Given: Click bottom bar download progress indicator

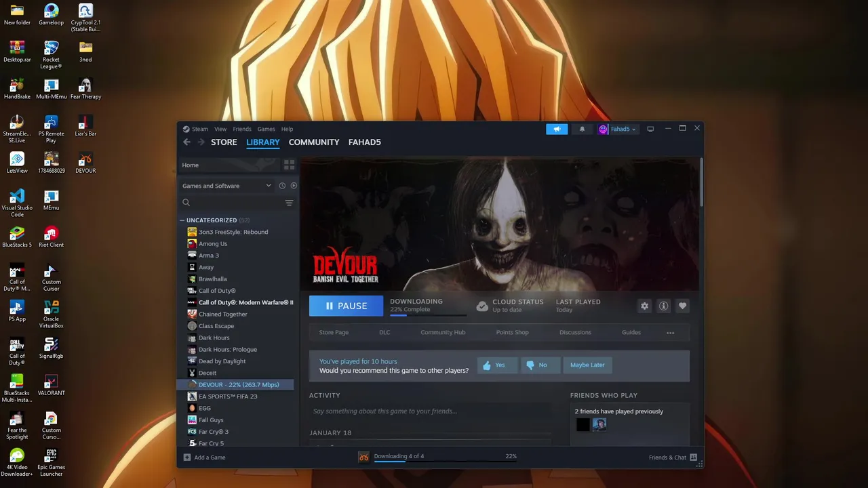Looking at the screenshot, I should (x=445, y=461).
